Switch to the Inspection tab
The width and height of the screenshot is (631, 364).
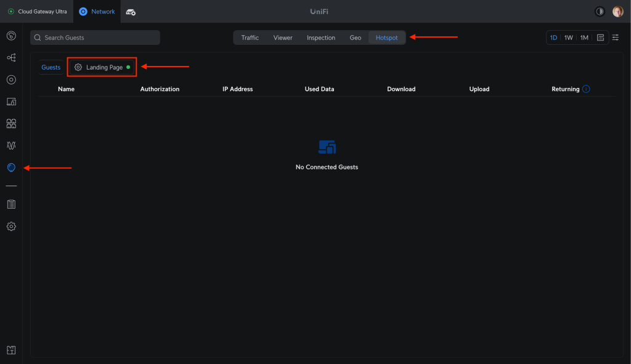click(321, 38)
